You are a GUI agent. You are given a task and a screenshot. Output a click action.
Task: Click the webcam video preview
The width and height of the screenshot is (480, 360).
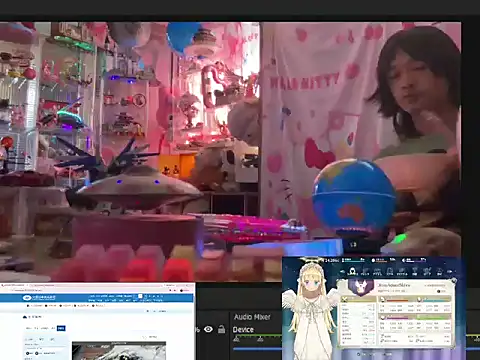click(230, 152)
